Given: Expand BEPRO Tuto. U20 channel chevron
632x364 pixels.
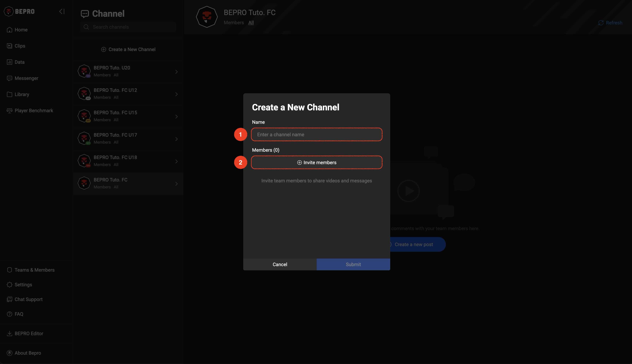Looking at the screenshot, I should [x=176, y=72].
